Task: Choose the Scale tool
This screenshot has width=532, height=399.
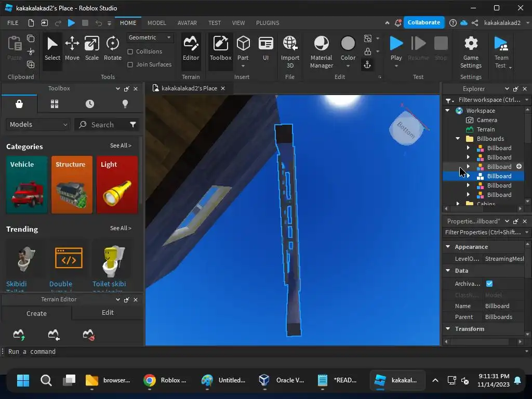Action: coord(92,49)
